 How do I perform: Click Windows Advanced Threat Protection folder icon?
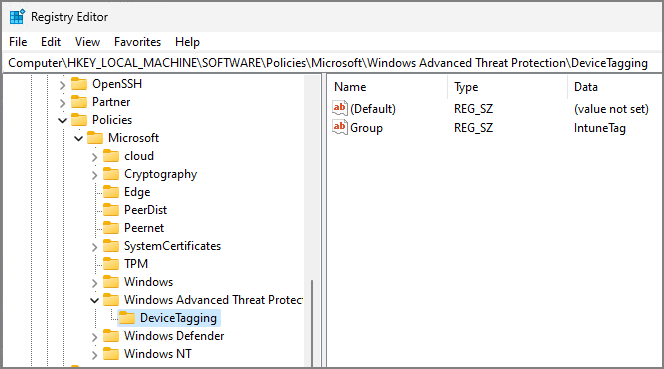coord(111,300)
